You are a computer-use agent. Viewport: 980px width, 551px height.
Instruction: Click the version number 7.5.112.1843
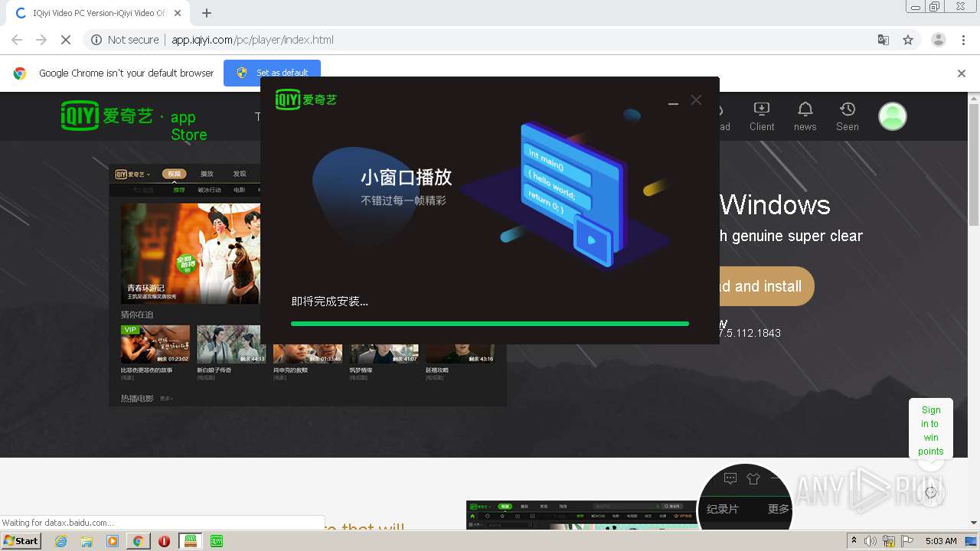click(750, 333)
